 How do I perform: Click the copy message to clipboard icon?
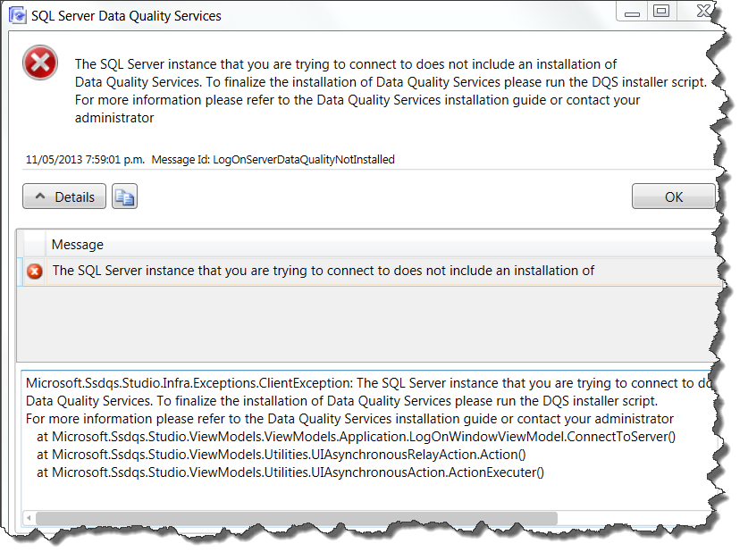pos(124,196)
